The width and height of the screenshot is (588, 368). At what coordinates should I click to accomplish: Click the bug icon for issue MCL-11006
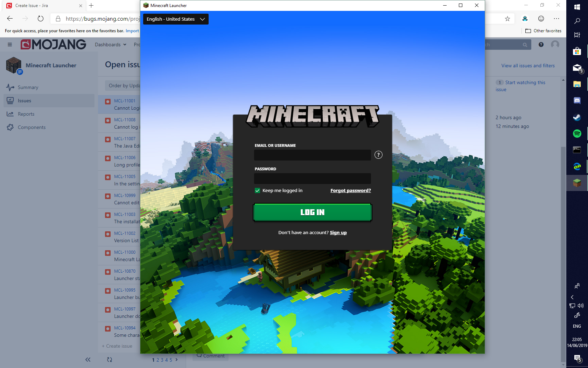[108, 158]
